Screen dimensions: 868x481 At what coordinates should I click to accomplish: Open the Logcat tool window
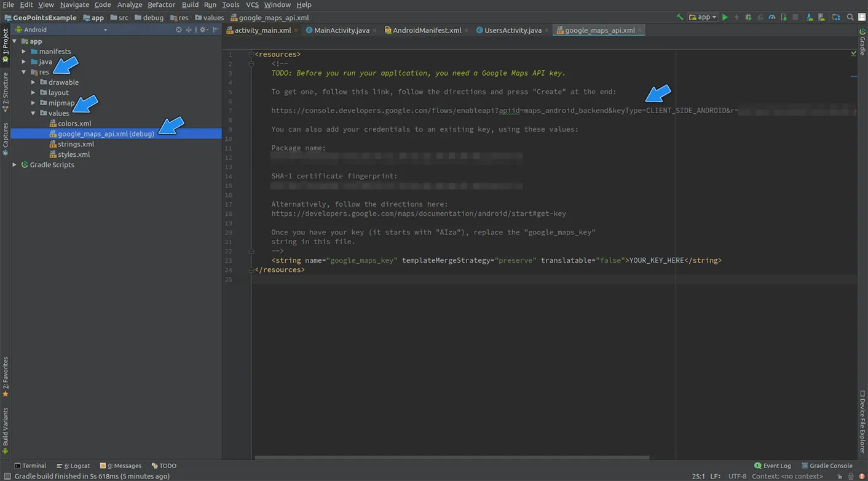tap(73, 466)
